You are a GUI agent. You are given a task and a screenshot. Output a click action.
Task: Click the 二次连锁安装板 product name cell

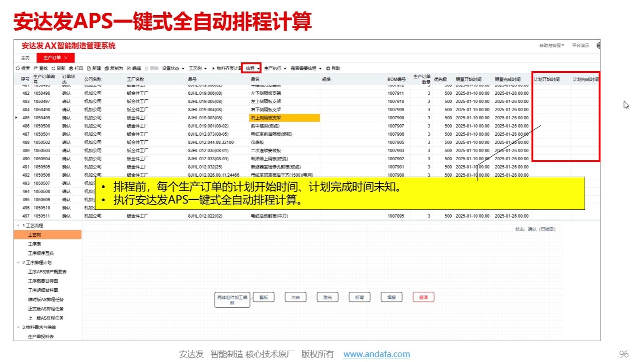pos(266,151)
